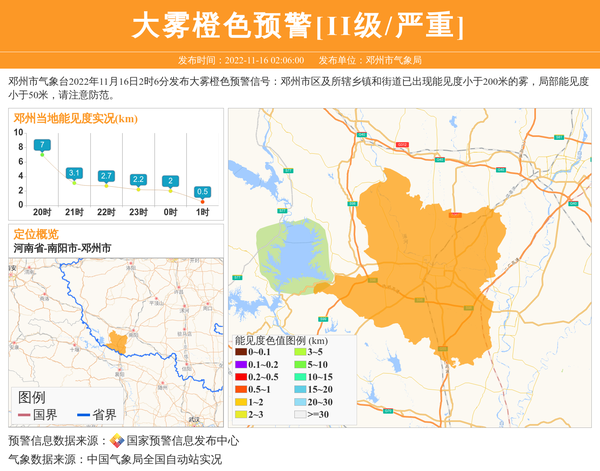Viewport: 600px width, 471px height.
Task: Click the 1时 axis label
Action: (x=202, y=212)
